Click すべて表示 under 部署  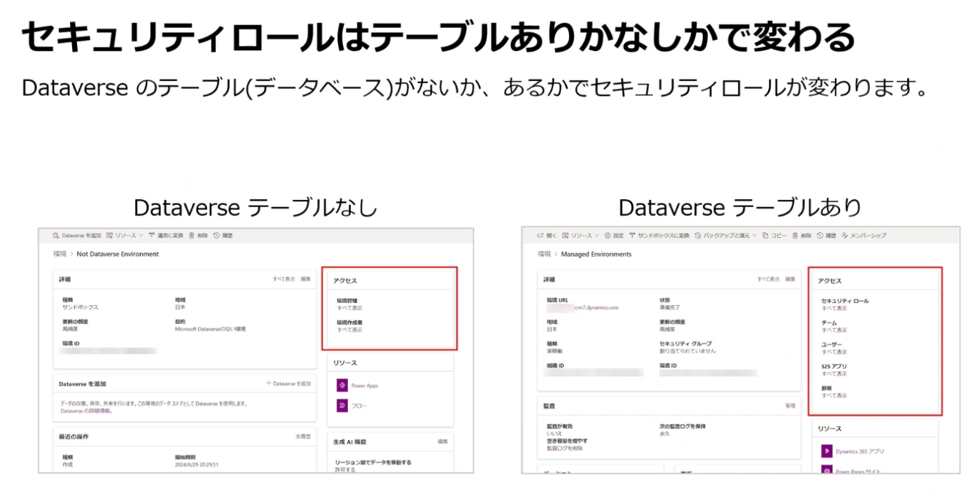834,395
